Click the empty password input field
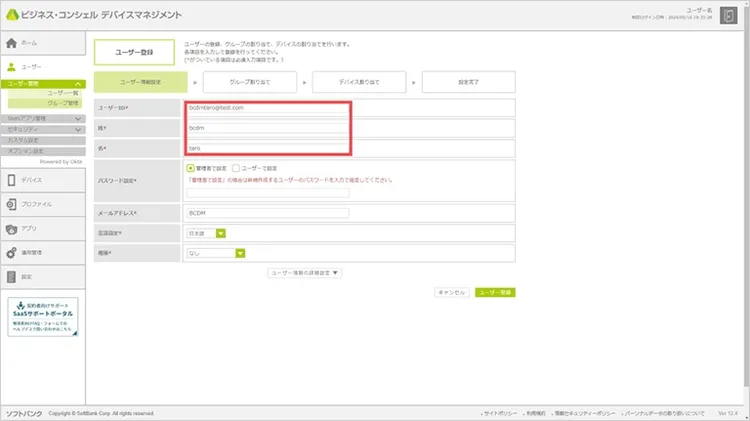The height and width of the screenshot is (421, 750). [268, 193]
